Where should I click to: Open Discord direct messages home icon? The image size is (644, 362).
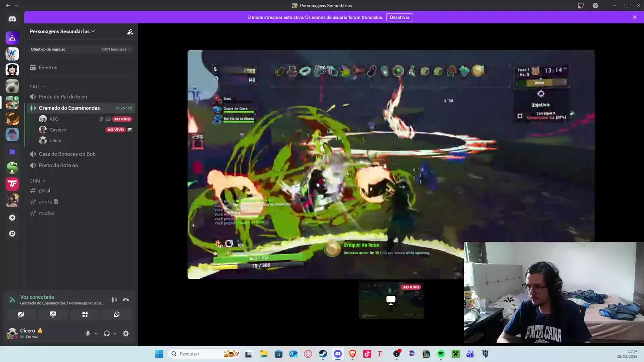[x=12, y=19]
